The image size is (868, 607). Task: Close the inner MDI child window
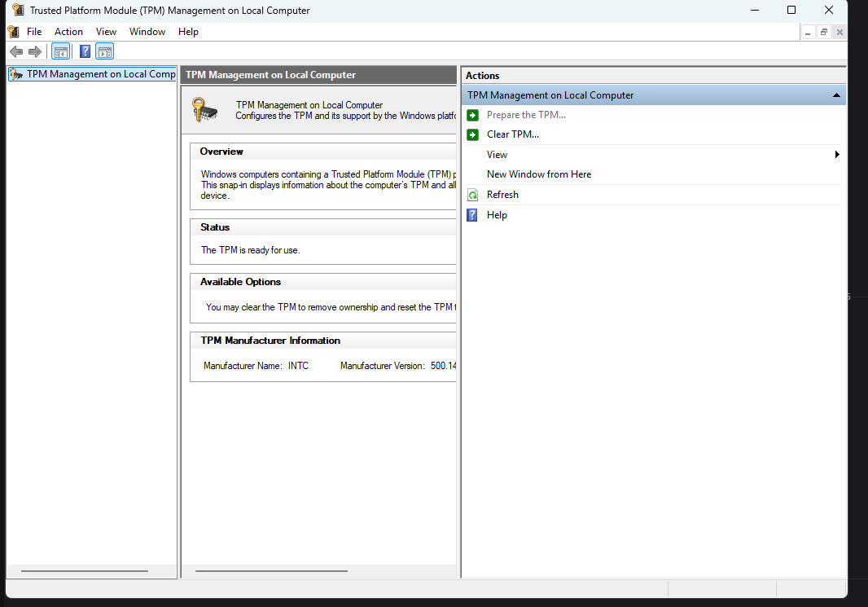click(840, 32)
